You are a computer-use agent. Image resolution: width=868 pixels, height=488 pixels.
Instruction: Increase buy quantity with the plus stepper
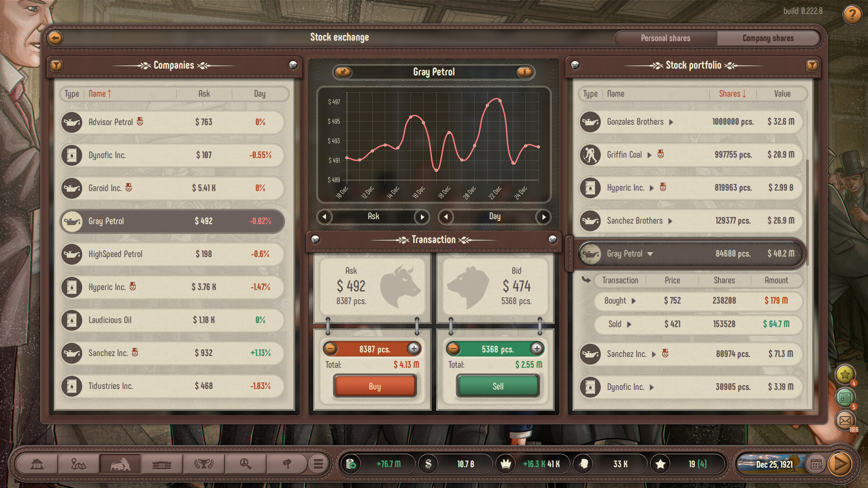coord(415,348)
